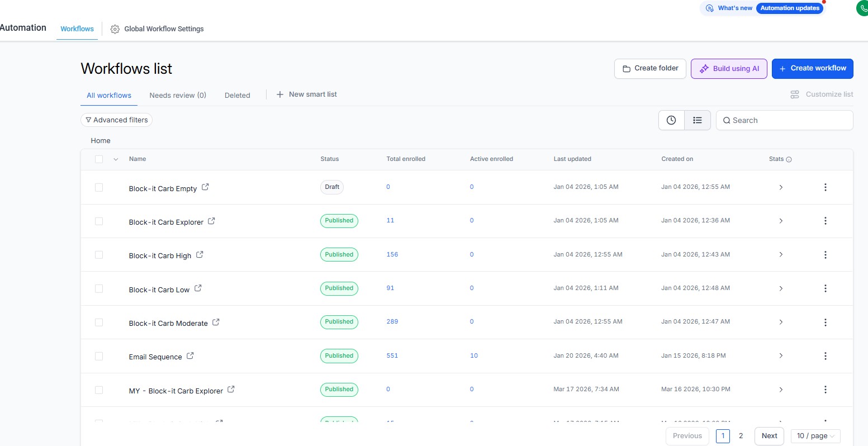Open MY - Block-it Carb Explorer external link icon
The image size is (868, 446).
(231, 390)
